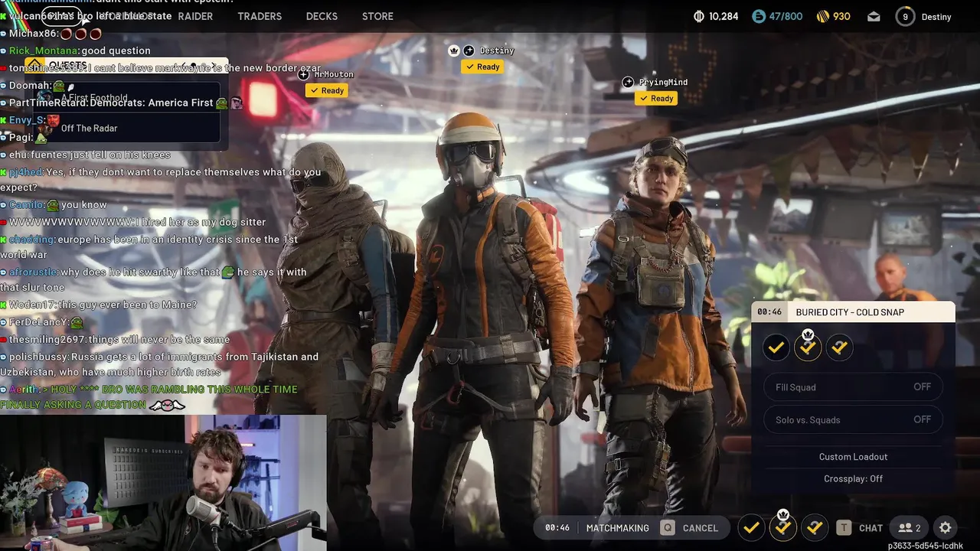This screenshot has width=980, height=551.
Task: Click Rick_Montana's name in stream chat
Action: (44, 51)
